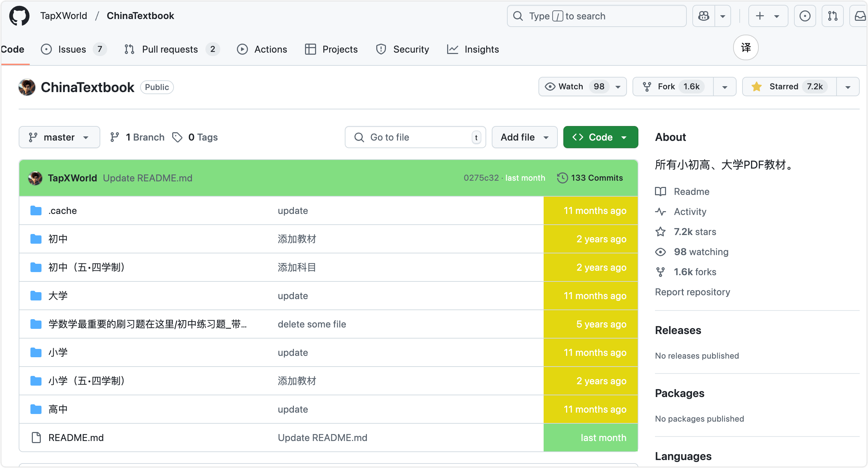
Task: Click folder icon for 高中 row
Action: pos(36,409)
